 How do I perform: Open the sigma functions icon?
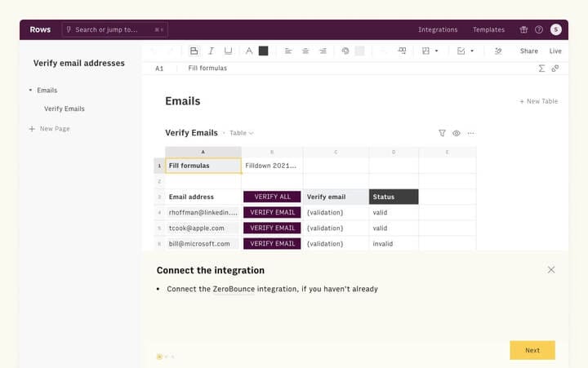[541, 69]
